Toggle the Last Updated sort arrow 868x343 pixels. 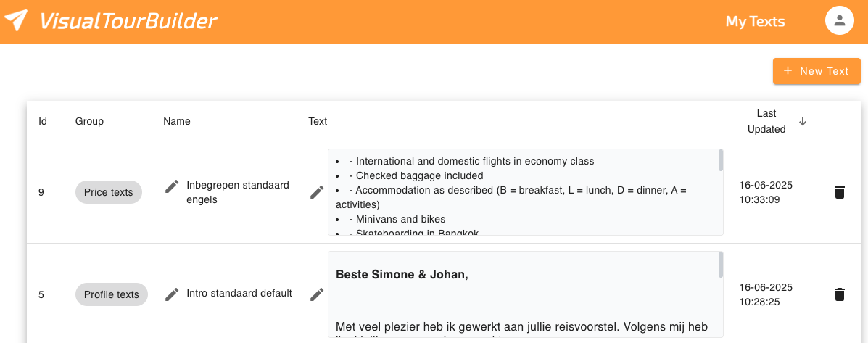point(803,121)
